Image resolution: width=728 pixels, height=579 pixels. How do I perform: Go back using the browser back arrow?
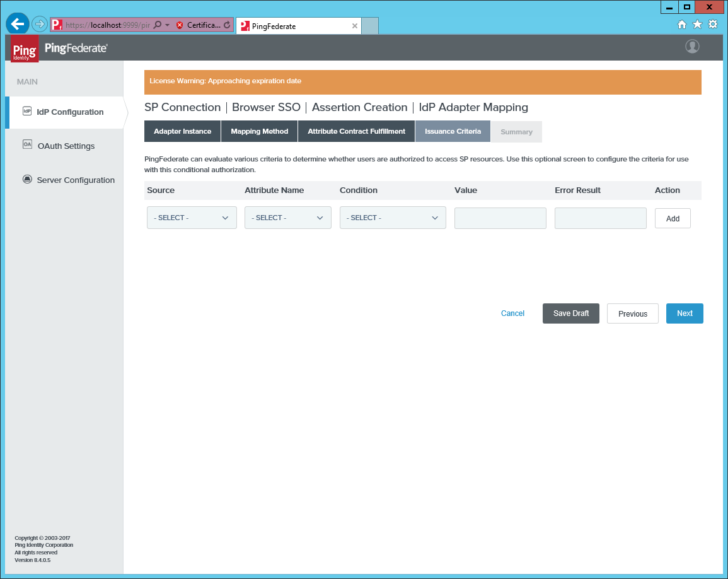coord(18,24)
